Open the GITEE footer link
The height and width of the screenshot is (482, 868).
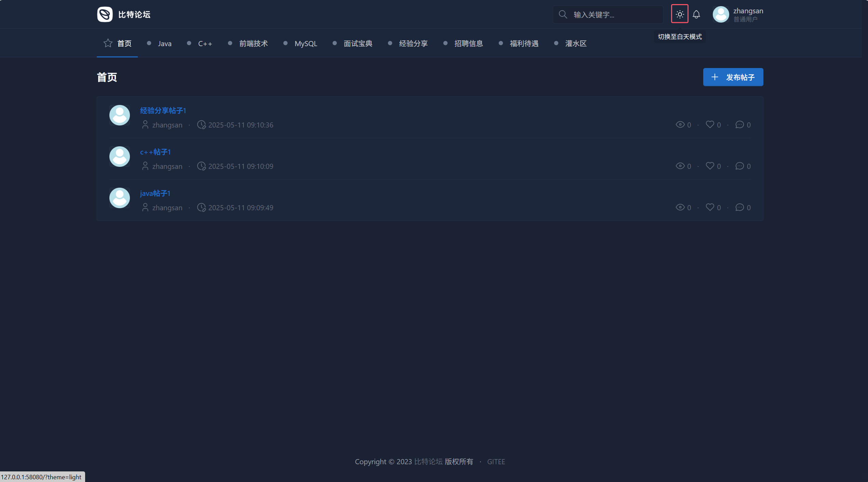[x=496, y=462]
